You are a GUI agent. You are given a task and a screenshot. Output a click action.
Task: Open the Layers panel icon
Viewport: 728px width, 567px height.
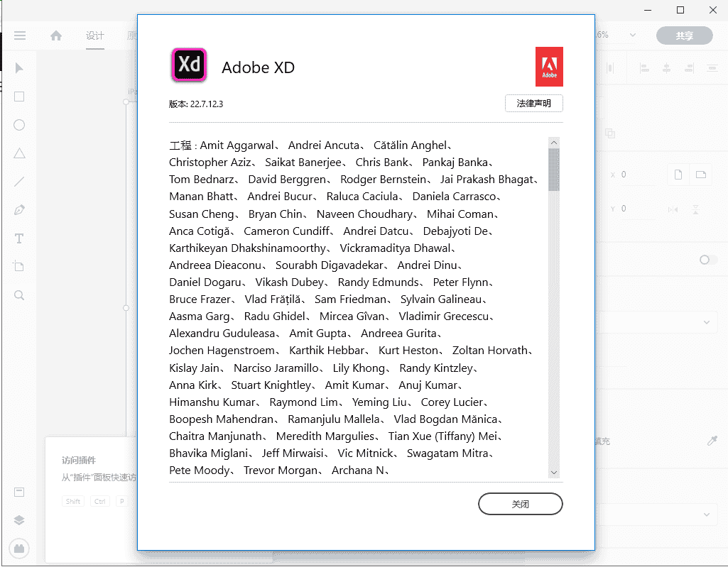pos(20,520)
